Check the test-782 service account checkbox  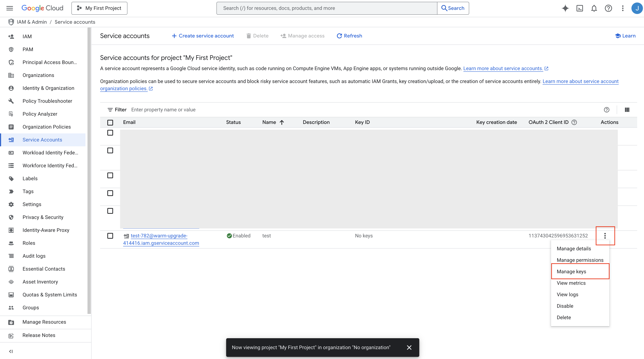pos(110,236)
